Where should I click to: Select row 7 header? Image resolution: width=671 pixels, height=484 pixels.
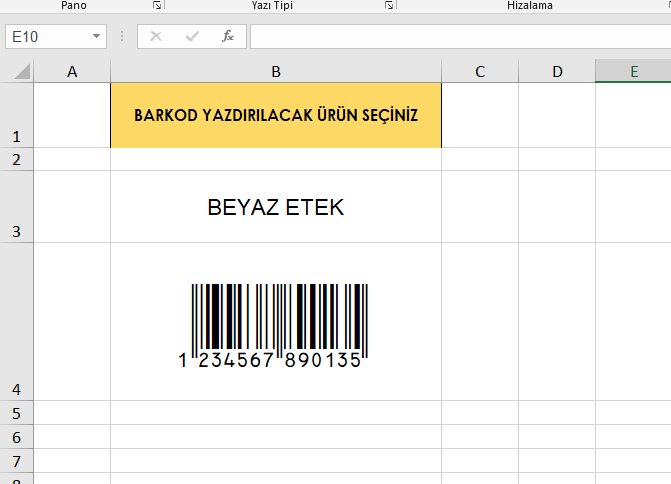tap(16, 461)
